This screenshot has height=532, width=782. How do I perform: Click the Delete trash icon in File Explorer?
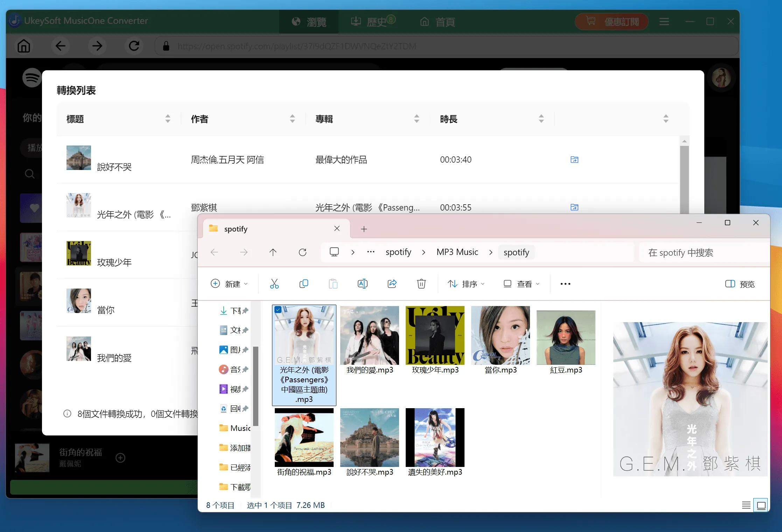421,284
